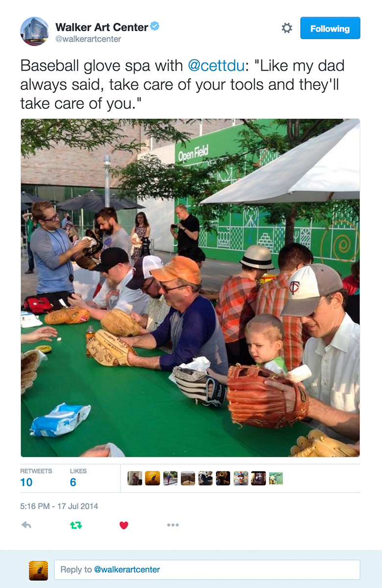The width and height of the screenshot is (382, 588).
Task: Click the orange bounce-house liker avatar
Action: [152, 478]
